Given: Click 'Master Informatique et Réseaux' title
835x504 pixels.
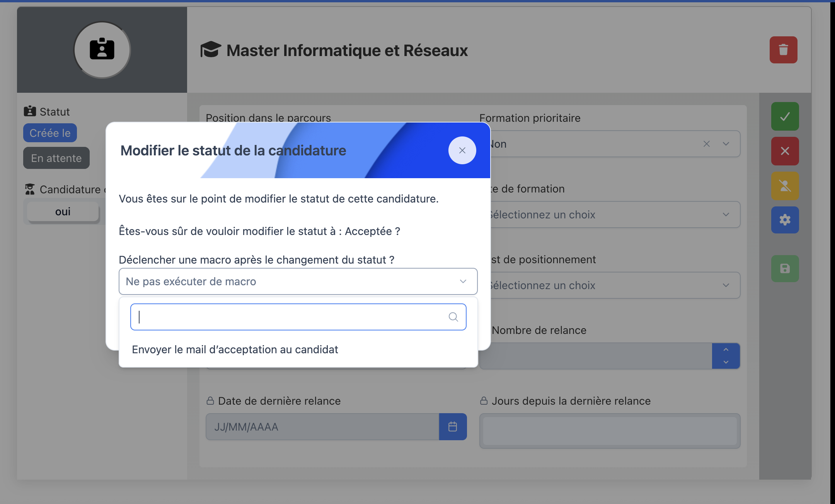Looking at the screenshot, I should pyautogui.click(x=347, y=50).
